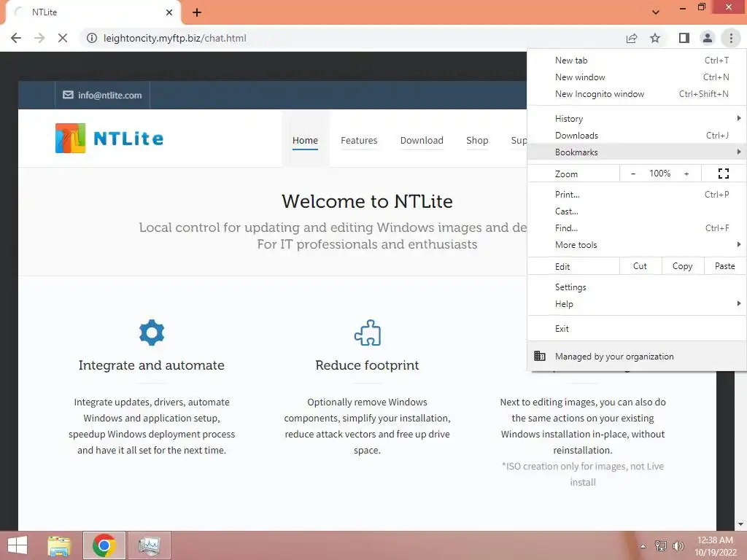Open the tab search chevron

pos(656,12)
